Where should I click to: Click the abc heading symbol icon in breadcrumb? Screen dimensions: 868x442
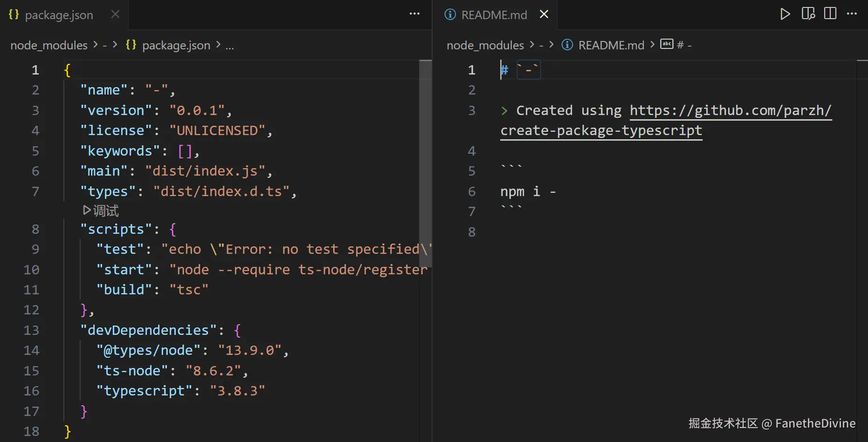667,44
